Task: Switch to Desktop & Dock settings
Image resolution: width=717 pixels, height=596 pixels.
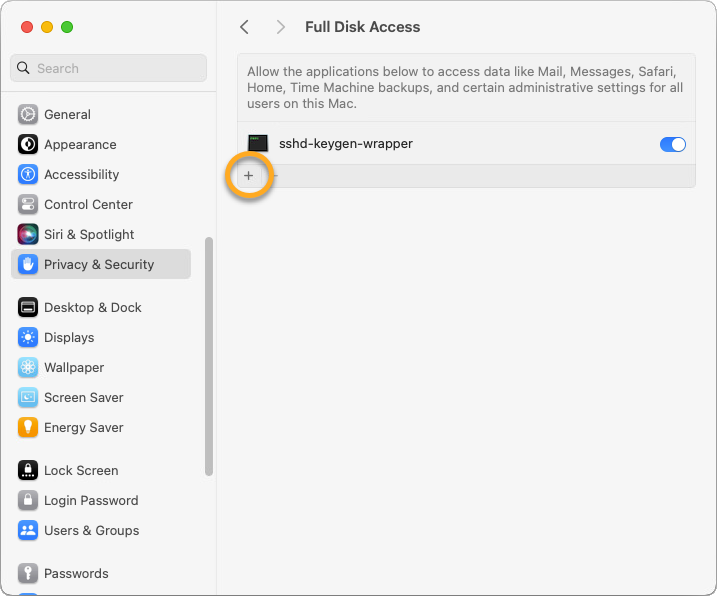Action: [92, 308]
